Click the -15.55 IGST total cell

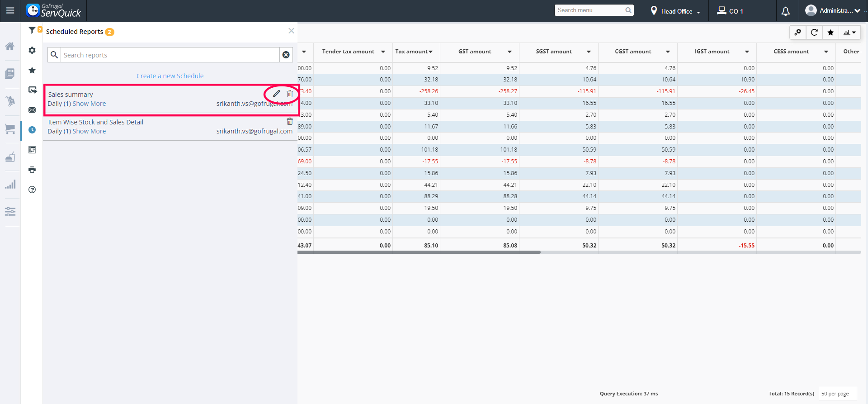coord(717,246)
